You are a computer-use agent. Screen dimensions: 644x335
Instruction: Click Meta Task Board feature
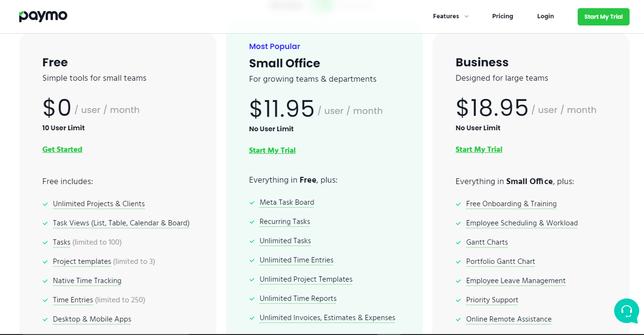(287, 202)
